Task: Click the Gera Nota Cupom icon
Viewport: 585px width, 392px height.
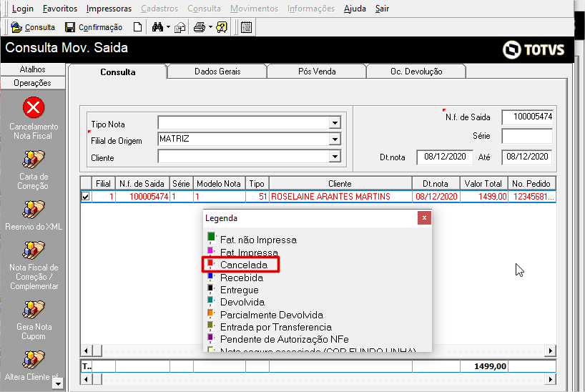Action: point(33,310)
